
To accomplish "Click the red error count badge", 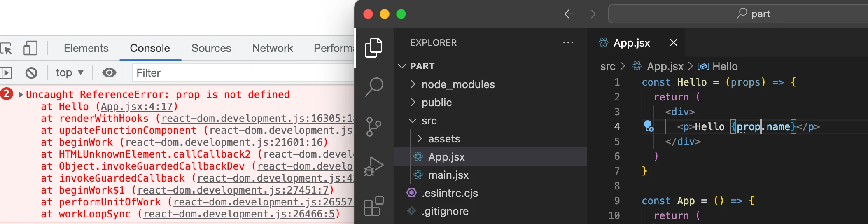I will point(7,94).
